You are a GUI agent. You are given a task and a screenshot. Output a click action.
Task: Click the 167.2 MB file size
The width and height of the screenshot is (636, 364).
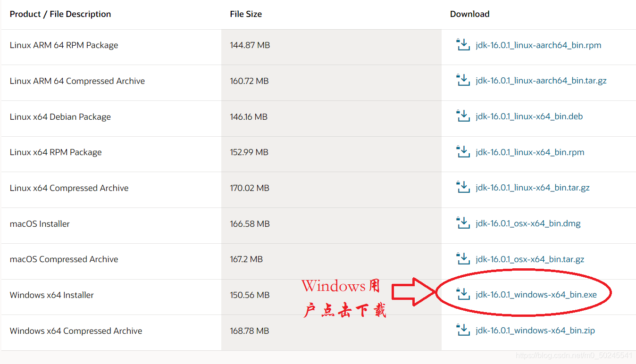[246, 259]
